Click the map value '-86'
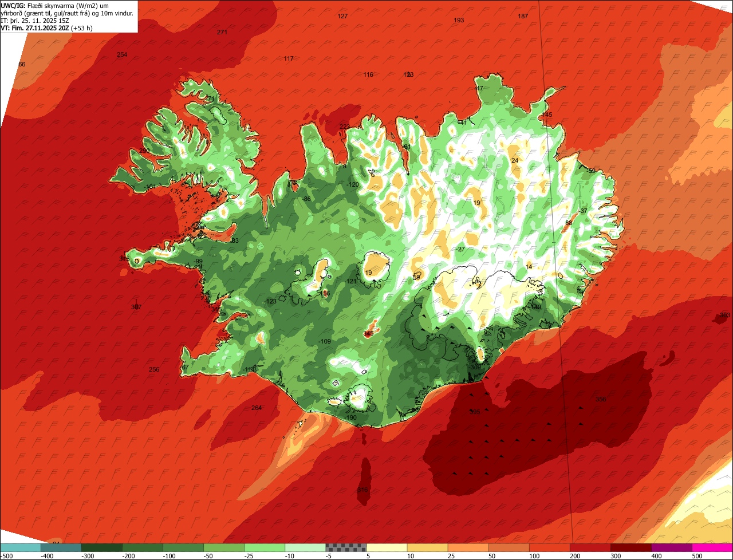 pyautogui.click(x=306, y=199)
